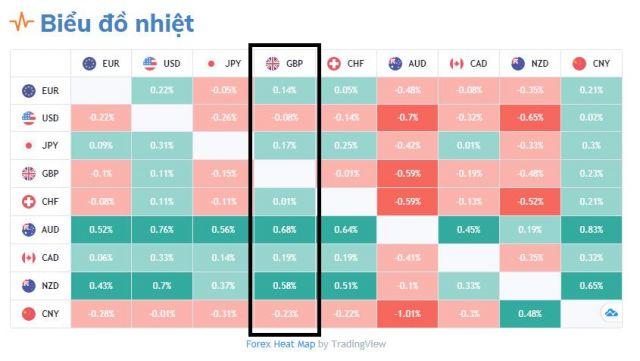This screenshot has height=361, width=640.
Task: Click the CHF flag icon in header row
Action: pyautogui.click(x=333, y=64)
